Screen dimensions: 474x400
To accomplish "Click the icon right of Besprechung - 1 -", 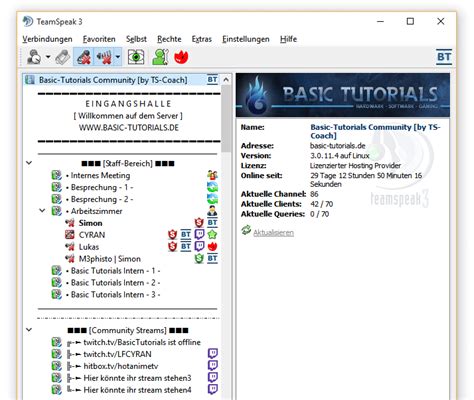I will click(x=212, y=187).
